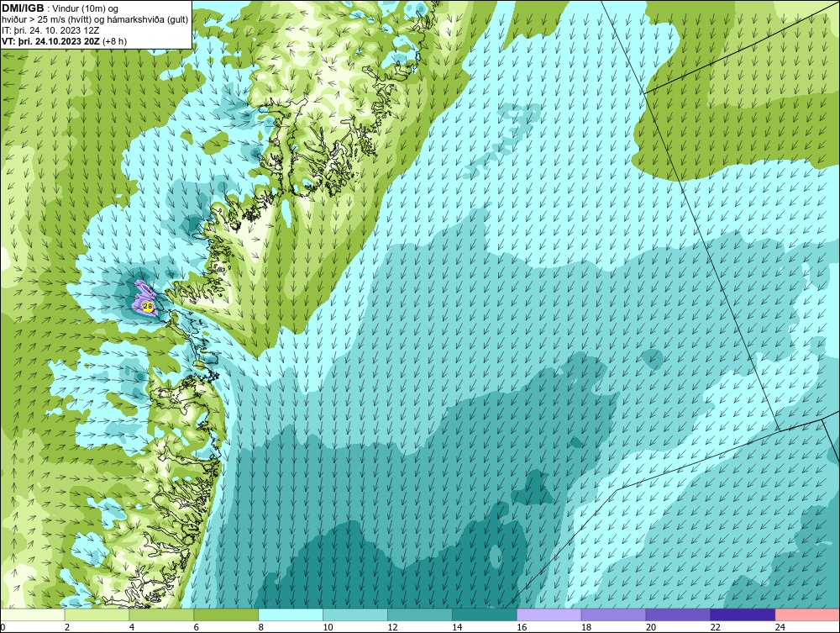This screenshot has width=840, height=633.
Task: Select the 4–6 m/s green legend swatch
Action: [x=161, y=615]
